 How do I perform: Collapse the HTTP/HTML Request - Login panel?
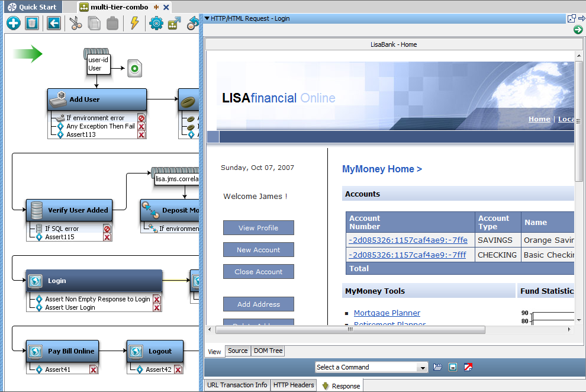point(207,18)
